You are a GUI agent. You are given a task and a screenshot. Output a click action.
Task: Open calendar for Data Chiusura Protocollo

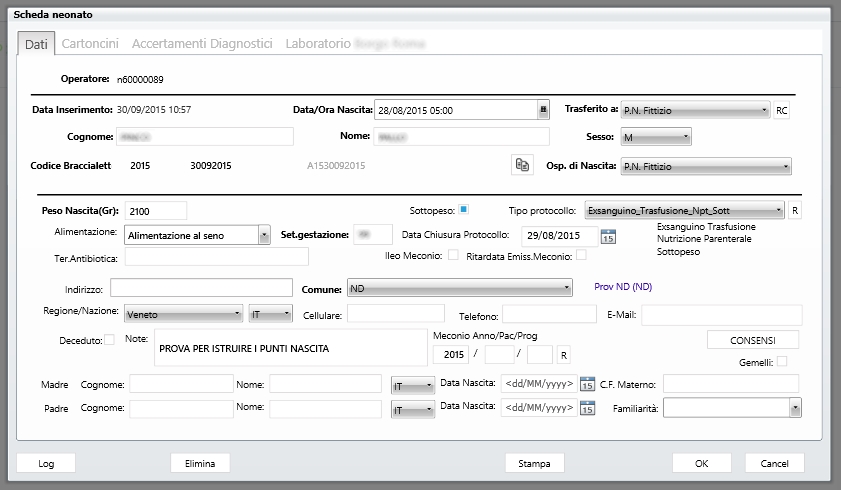pos(608,236)
